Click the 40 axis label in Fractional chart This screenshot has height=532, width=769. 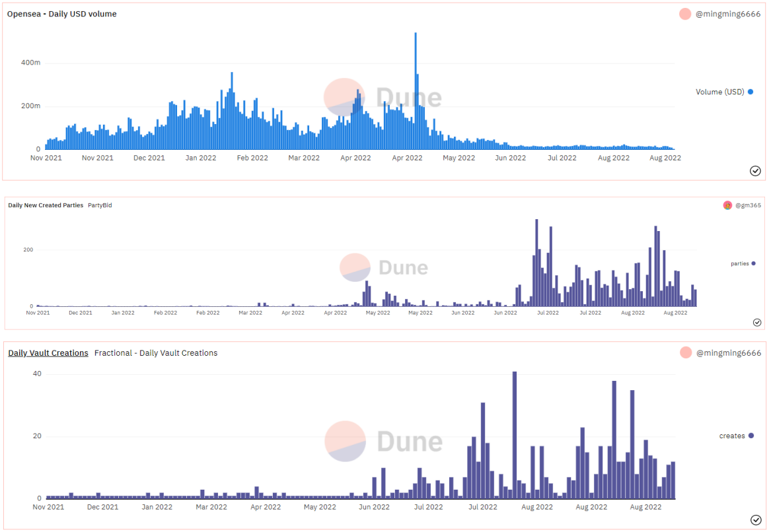pos(37,374)
